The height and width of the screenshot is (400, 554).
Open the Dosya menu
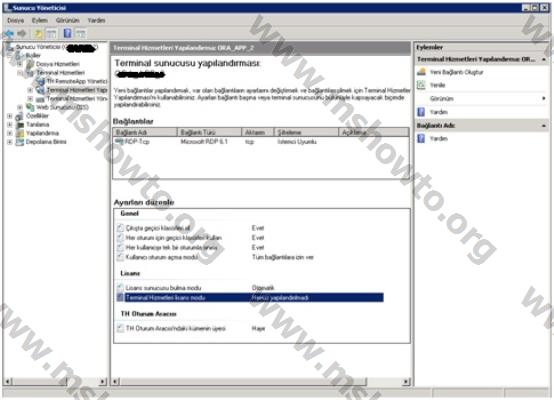pos(16,20)
